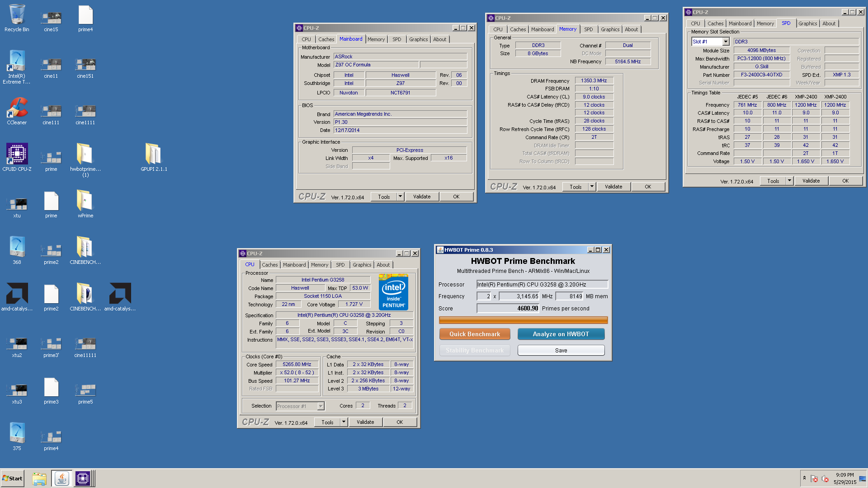The width and height of the screenshot is (868, 488).
Task: Switch to the Java HWBOT Prime taskbar item
Action: click(x=61, y=479)
